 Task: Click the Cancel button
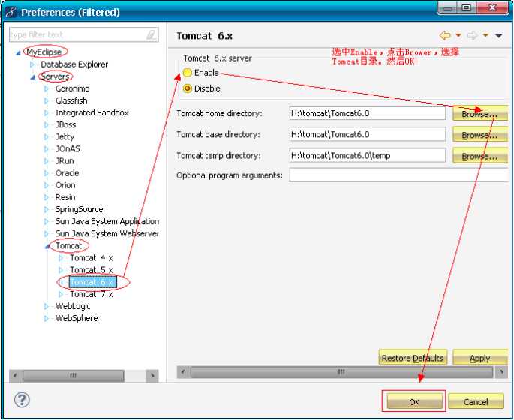tap(476, 401)
